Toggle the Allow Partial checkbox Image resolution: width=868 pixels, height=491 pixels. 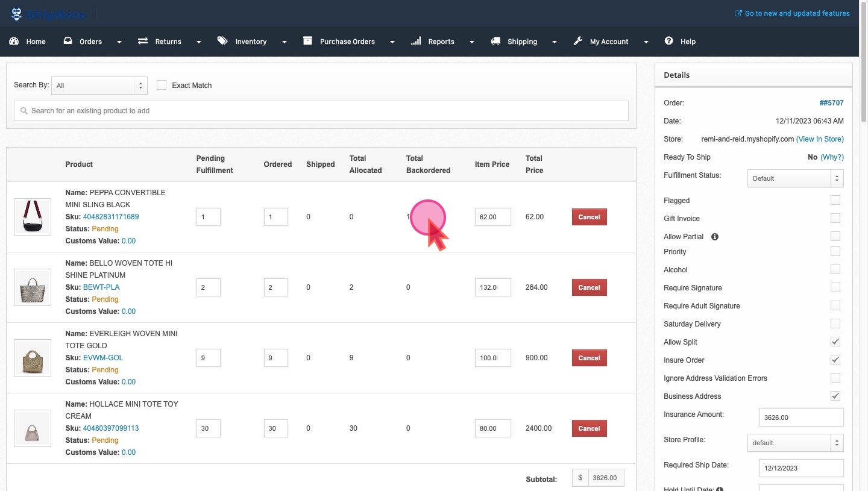[x=835, y=236]
